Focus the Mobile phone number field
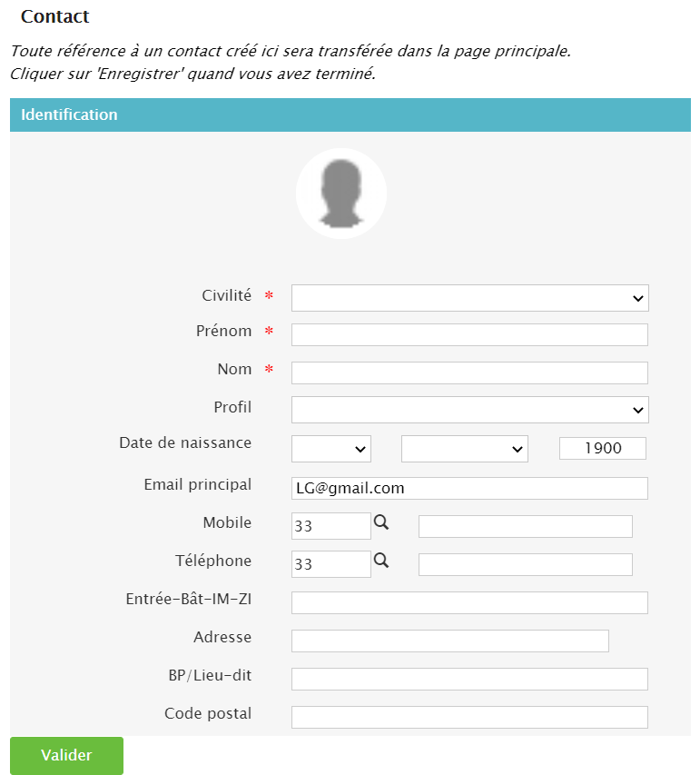This screenshot has height=775, width=700. pyautogui.click(x=525, y=526)
